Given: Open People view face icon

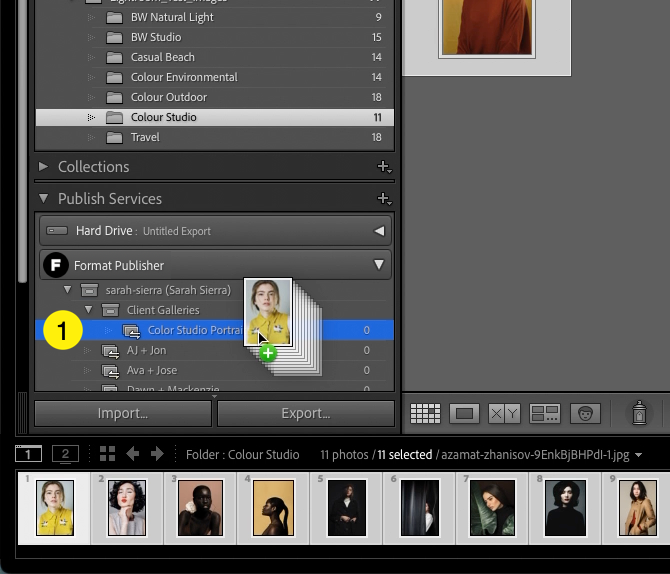Looking at the screenshot, I should [586, 413].
